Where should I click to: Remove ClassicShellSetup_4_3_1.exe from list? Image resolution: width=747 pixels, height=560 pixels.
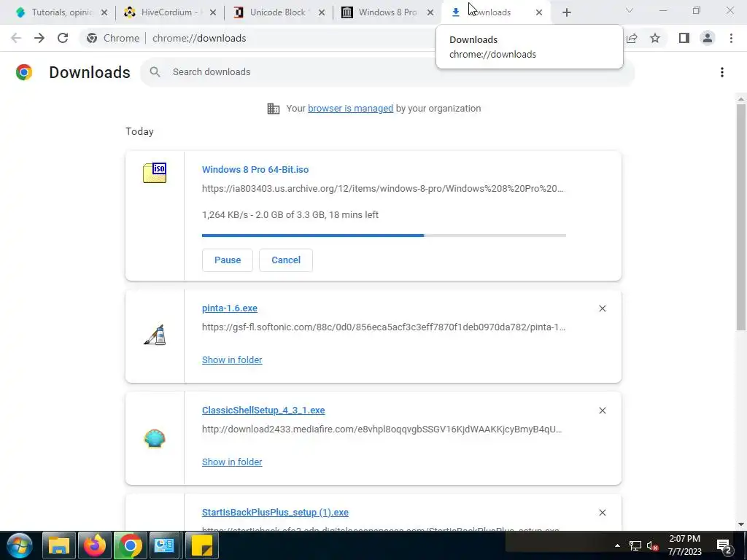pyautogui.click(x=602, y=411)
